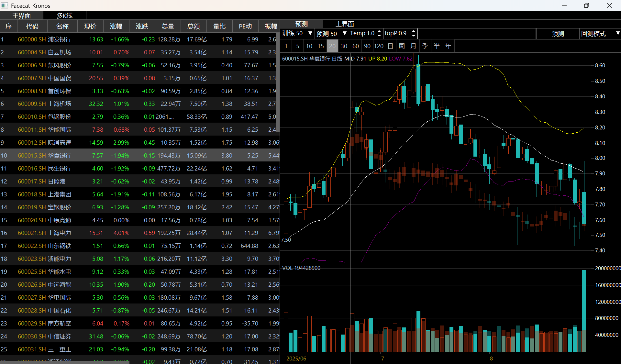The width and height of the screenshot is (621, 364).
Task: Decrease topP value with down arrow
Action: coord(413,35)
